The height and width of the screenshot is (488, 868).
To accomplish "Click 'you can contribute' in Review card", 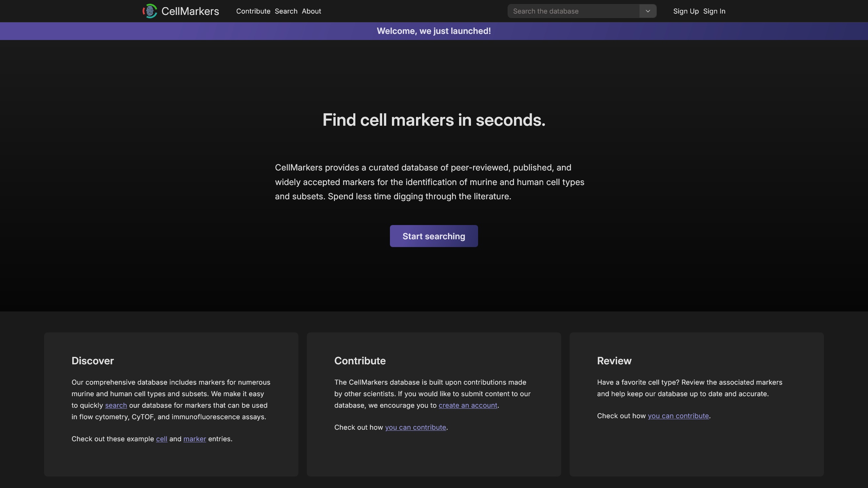I will [678, 416].
